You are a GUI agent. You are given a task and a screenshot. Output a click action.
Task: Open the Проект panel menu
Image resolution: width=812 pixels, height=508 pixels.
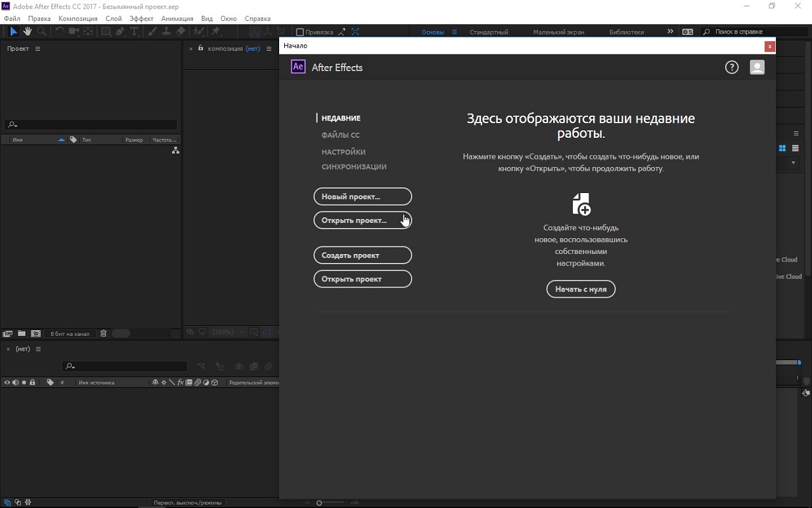click(x=37, y=49)
